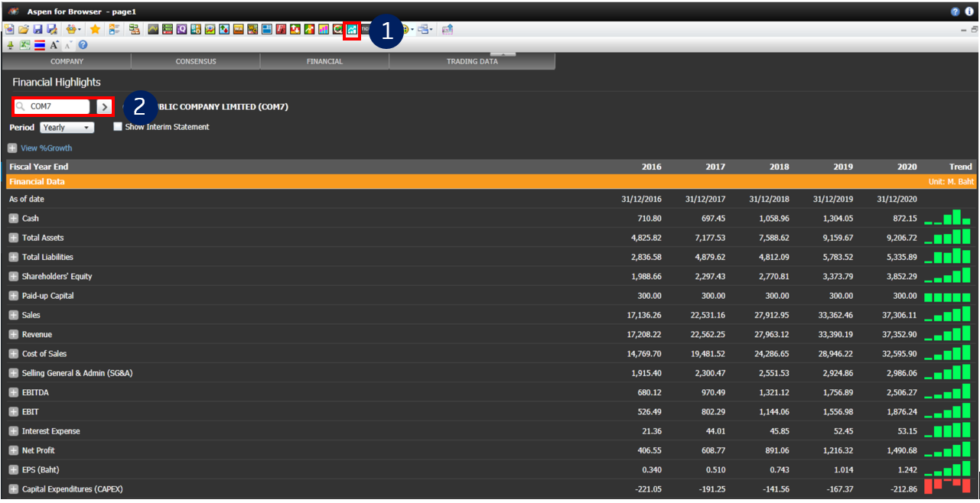The width and height of the screenshot is (980, 503).
Task: Click the CAPEX red trend sparkline
Action: (x=947, y=486)
